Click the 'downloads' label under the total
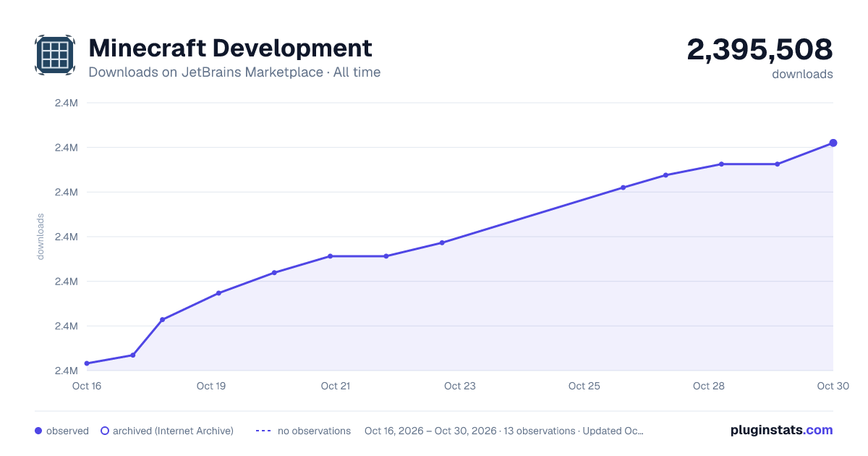 pos(802,74)
